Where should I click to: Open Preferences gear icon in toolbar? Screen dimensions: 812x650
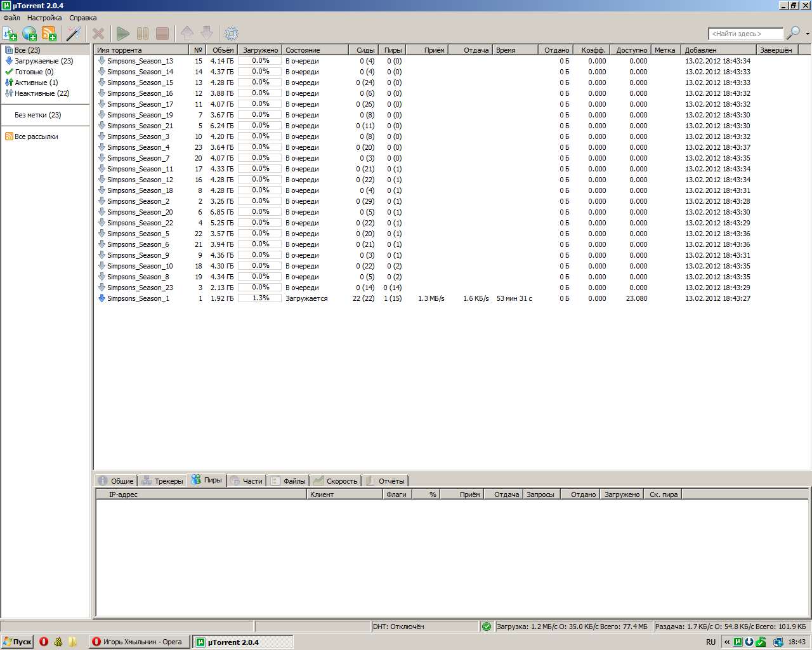pyautogui.click(x=232, y=33)
